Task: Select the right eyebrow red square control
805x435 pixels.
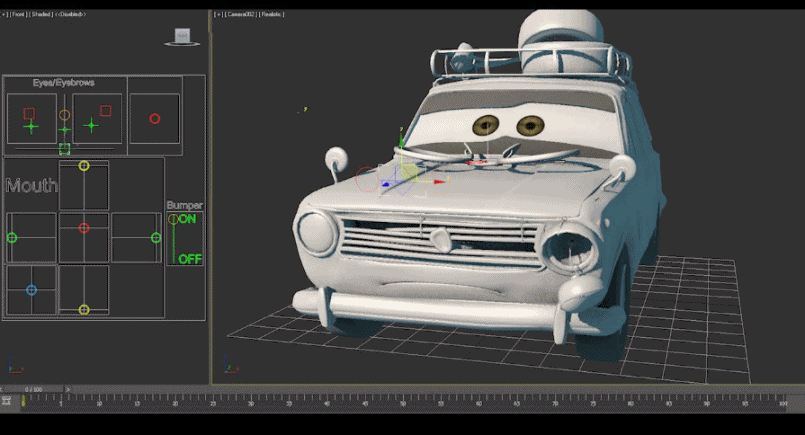Action: (106, 110)
